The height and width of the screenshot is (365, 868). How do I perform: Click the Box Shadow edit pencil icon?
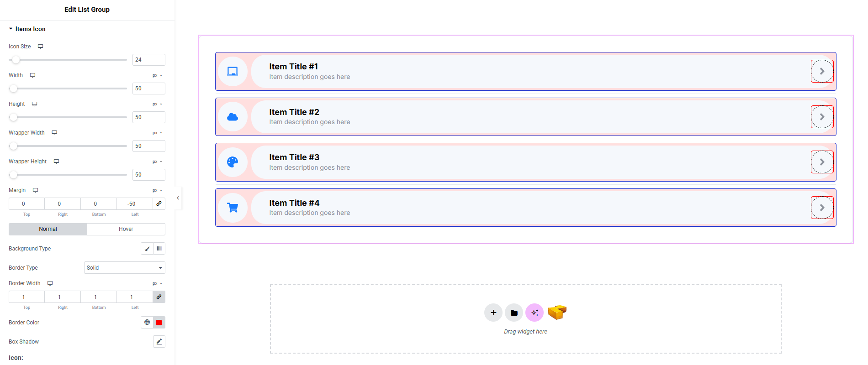pos(159,341)
